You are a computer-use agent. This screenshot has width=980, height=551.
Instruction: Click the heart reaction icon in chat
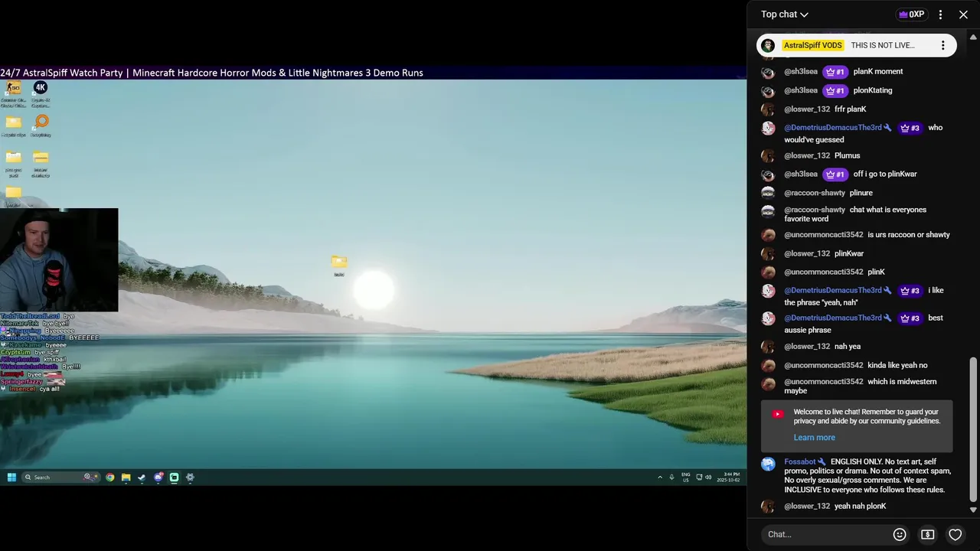coord(955,534)
